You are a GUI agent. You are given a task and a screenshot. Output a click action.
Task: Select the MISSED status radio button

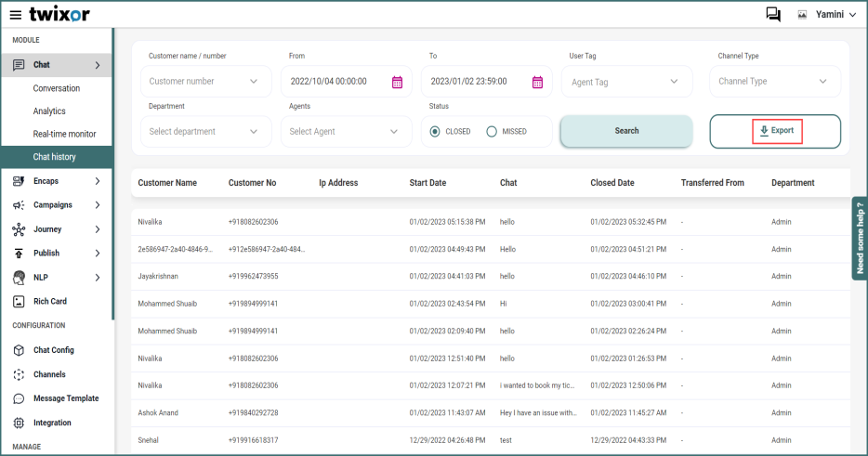point(492,132)
